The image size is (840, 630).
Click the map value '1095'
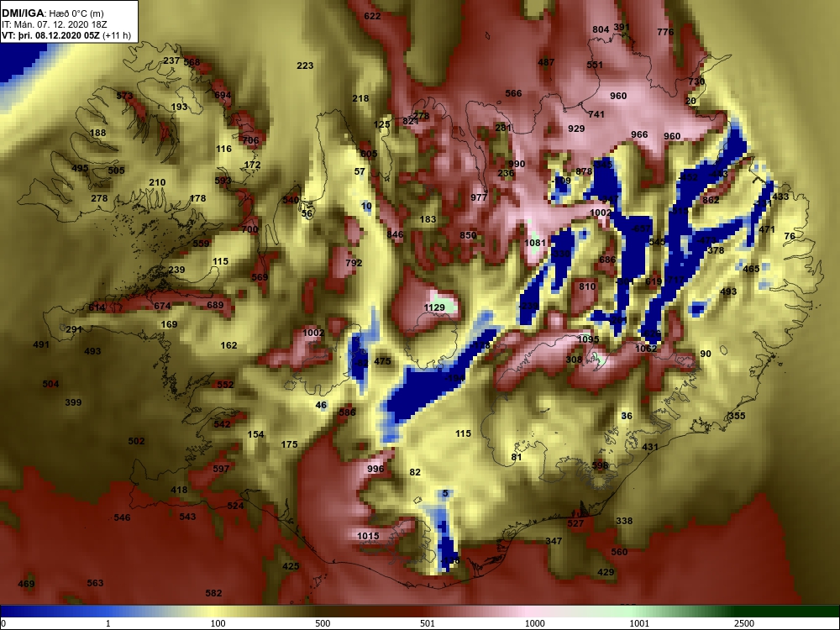click(x=588, y=339)
